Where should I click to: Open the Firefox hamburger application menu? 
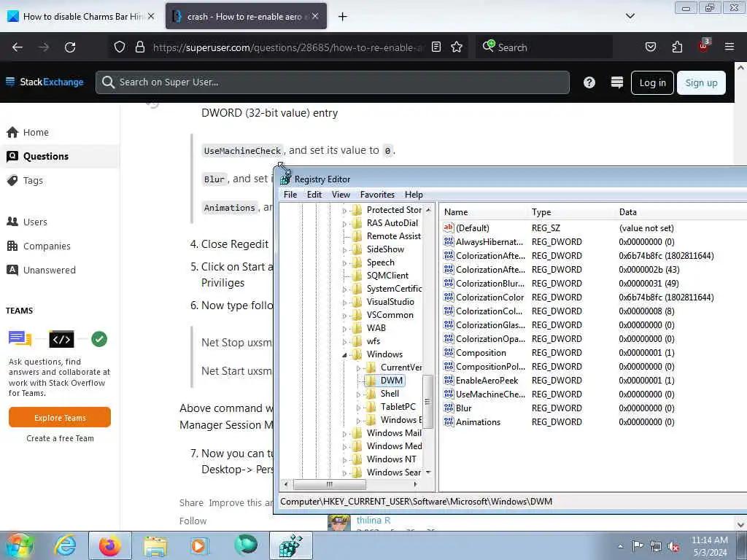click(729, 47)
